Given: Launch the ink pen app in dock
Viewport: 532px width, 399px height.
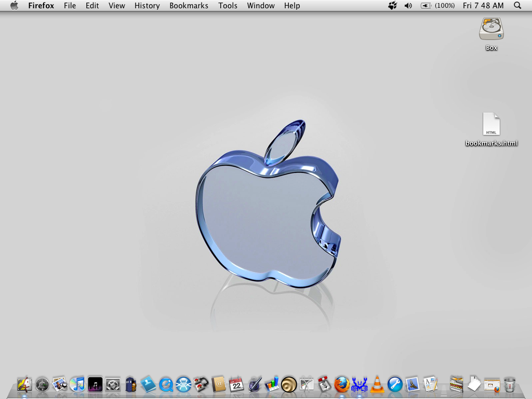Looking at the screenshot, I should 254,384.
